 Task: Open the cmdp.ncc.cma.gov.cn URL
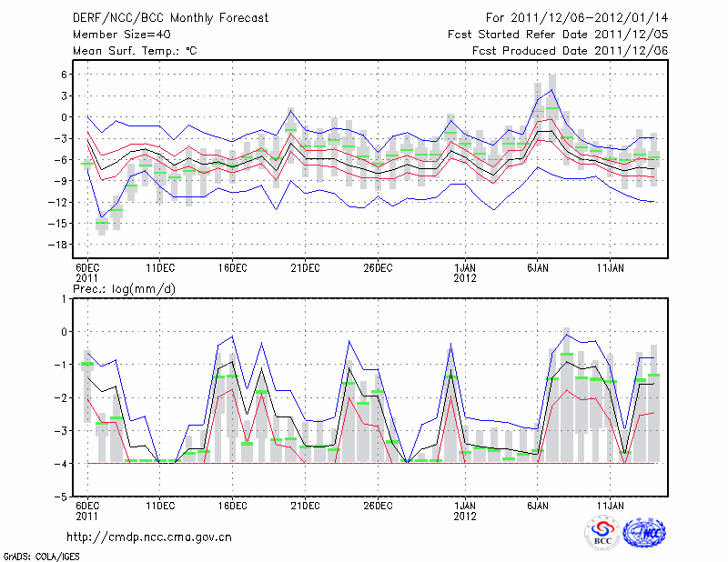point(149,537)
